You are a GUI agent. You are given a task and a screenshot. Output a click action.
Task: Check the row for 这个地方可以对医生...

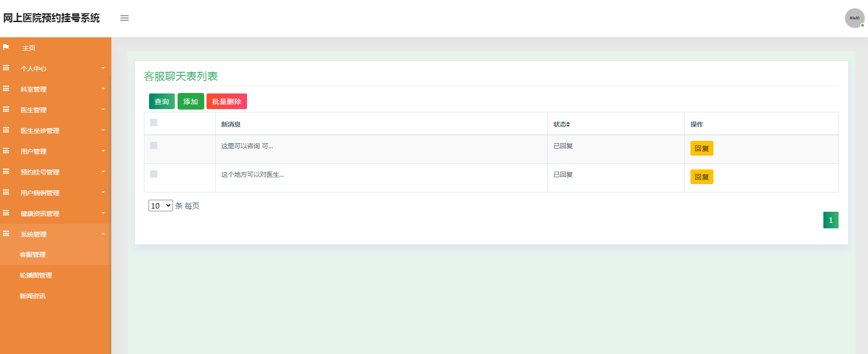point(154,174)
